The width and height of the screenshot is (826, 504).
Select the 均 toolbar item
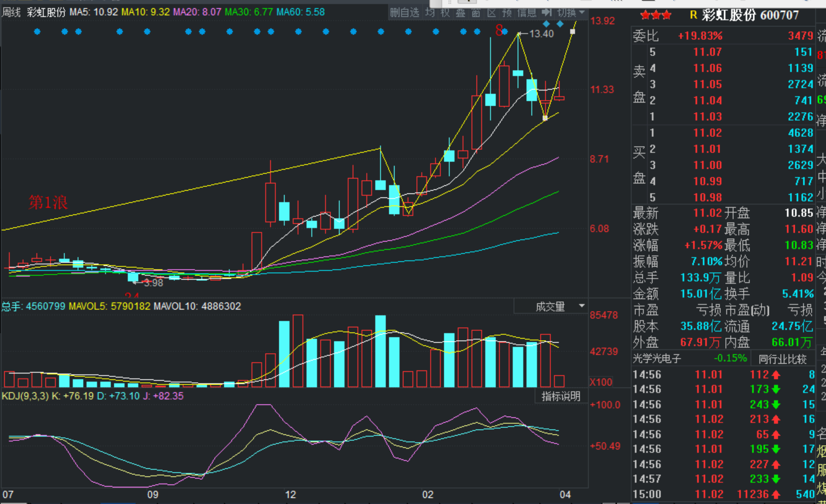click(430, 12)
